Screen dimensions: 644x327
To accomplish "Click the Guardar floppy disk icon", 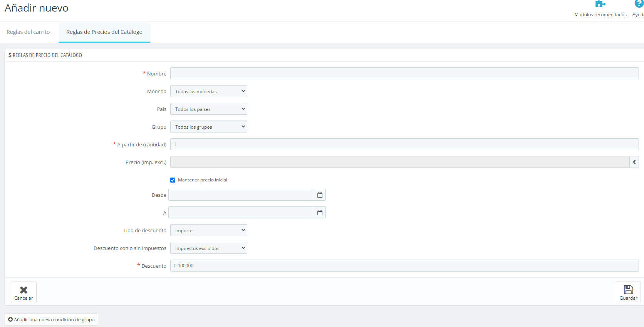I will click(x=628, y=290).
